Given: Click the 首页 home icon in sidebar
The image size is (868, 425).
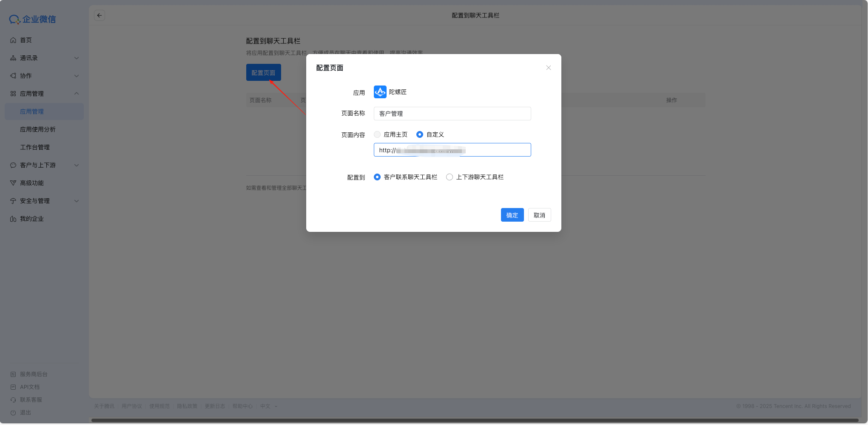Looking at the screenshot, I should (x=13, y=40).
